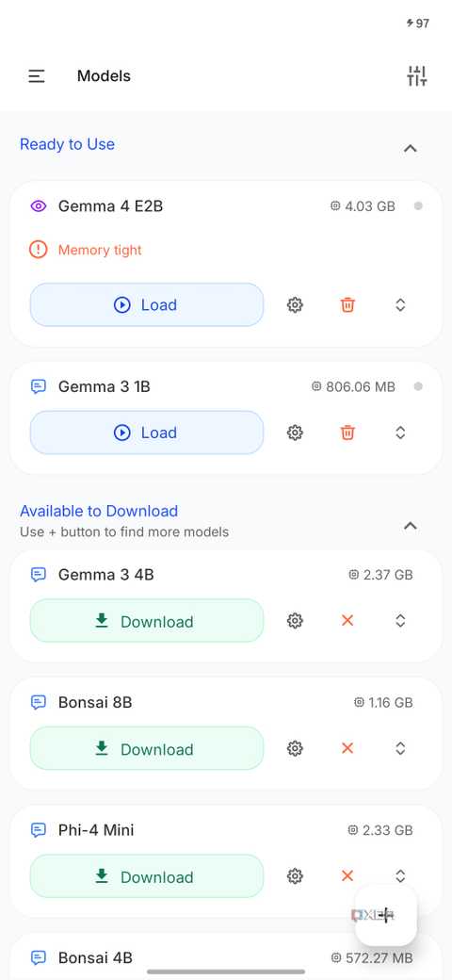Tap the Memory tight warning icon

[x=38, y=250]
